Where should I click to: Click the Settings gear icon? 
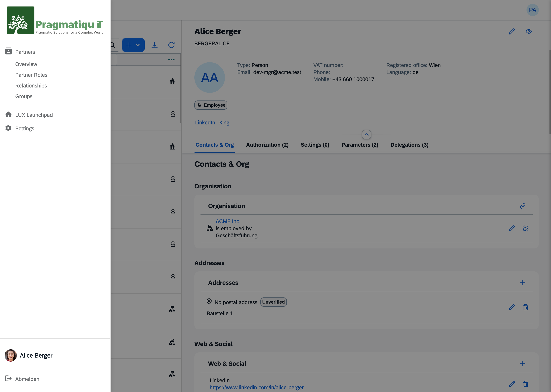click(8, 128)
